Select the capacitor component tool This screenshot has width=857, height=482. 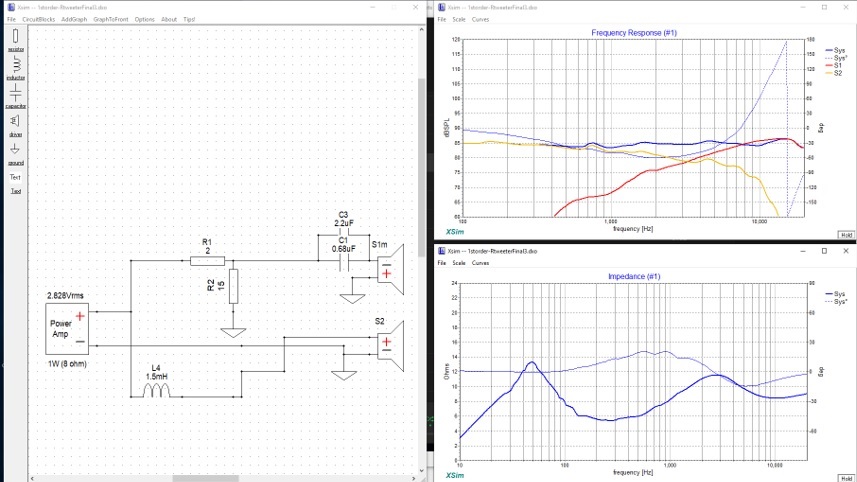tap(15, 97)
